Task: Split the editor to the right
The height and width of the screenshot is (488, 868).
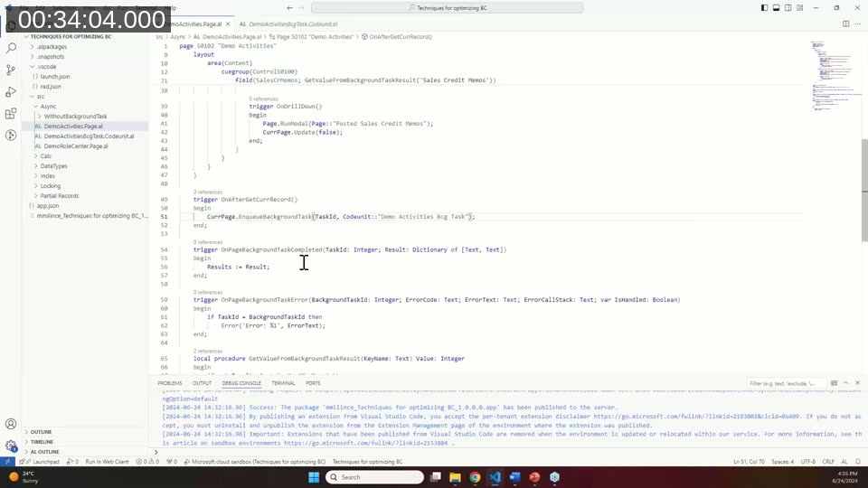Action: click(846, 23)
